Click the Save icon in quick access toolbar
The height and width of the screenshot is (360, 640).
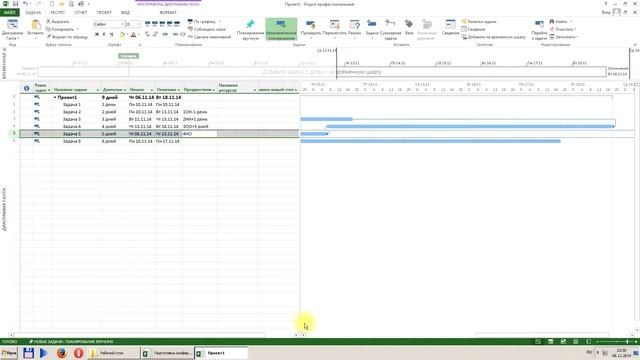15,4
